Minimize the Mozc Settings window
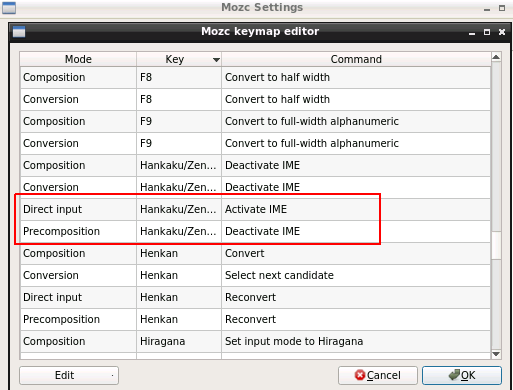The height and width of the screenshot is (390, 513). [x=487, y=8]
